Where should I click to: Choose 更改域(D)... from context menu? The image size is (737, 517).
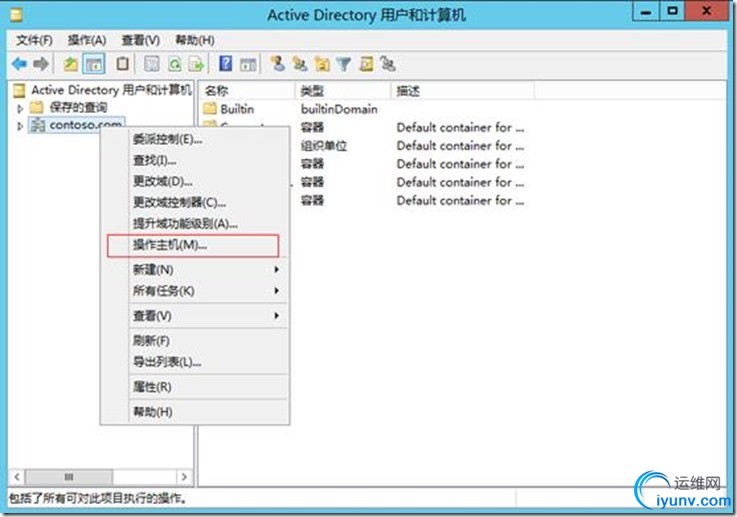click(195, 181)
